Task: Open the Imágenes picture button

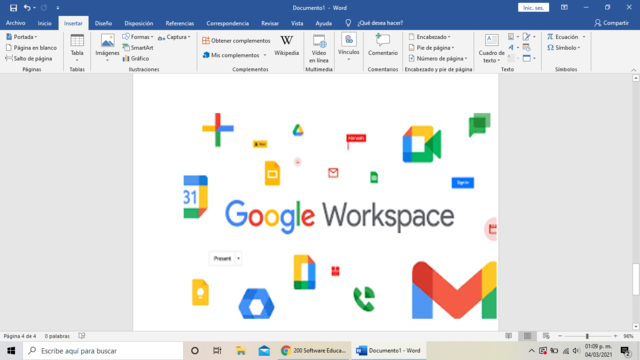Action: [x=107, y=48]
